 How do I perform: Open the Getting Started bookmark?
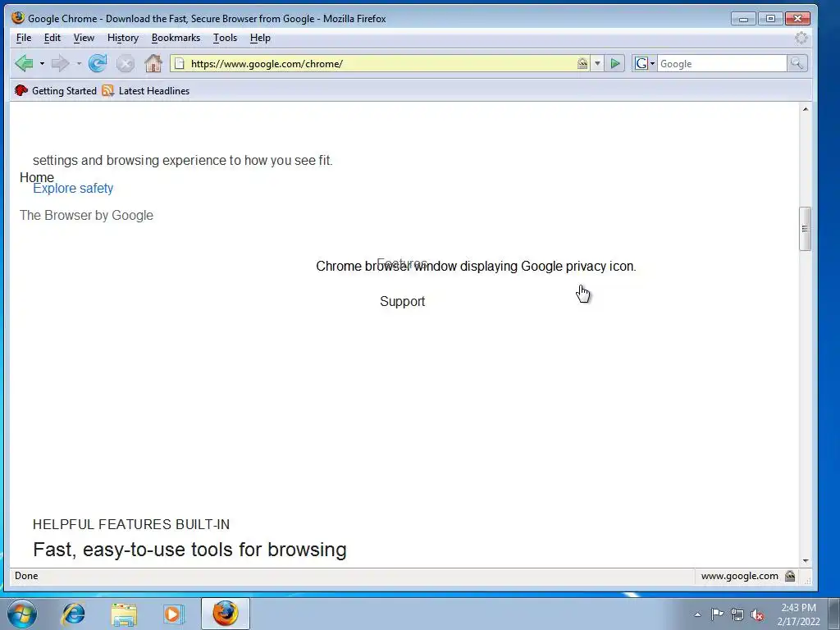(56, 90)
